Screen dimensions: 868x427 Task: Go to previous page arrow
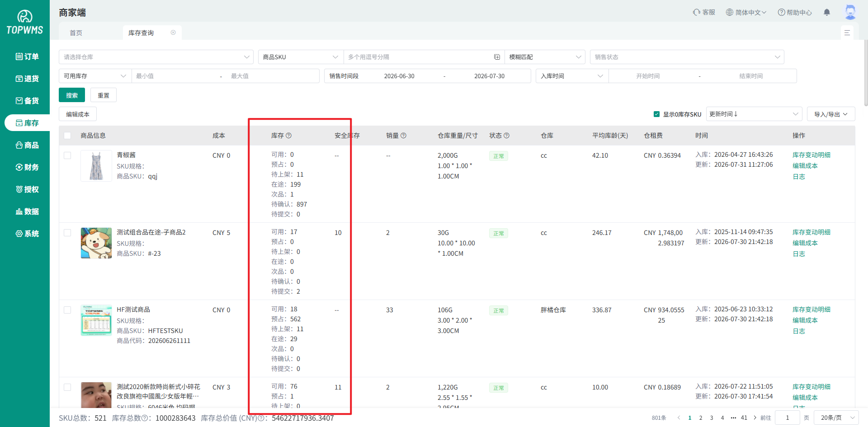point(679,418)
